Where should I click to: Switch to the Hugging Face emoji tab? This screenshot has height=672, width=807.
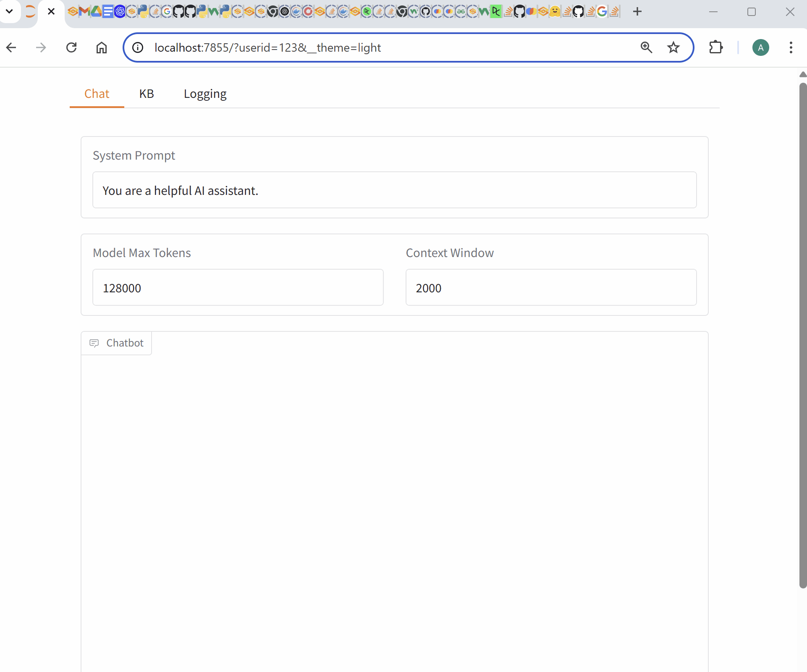(555, 11)
